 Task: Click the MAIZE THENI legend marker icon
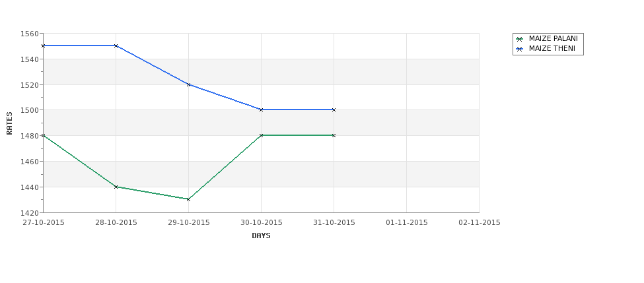[520, 49]
